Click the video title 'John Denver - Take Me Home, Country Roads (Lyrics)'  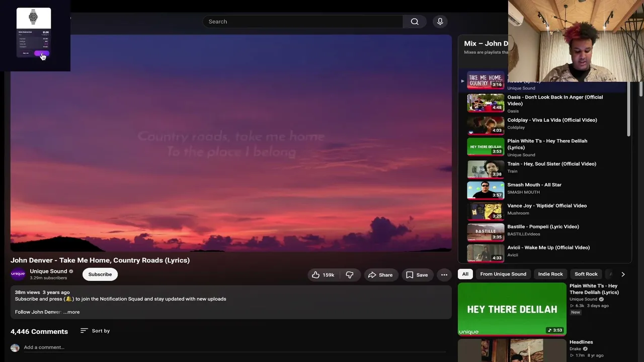coord(100,260)
